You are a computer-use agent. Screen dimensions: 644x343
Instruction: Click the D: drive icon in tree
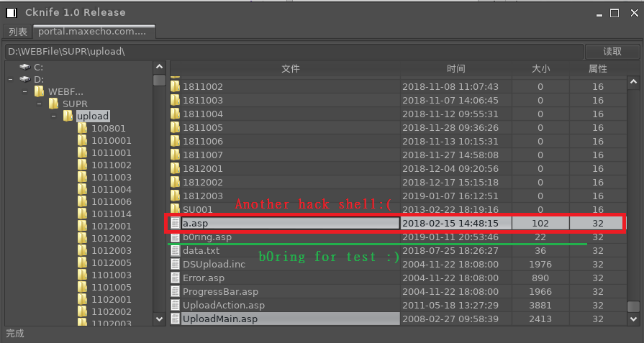24,79
